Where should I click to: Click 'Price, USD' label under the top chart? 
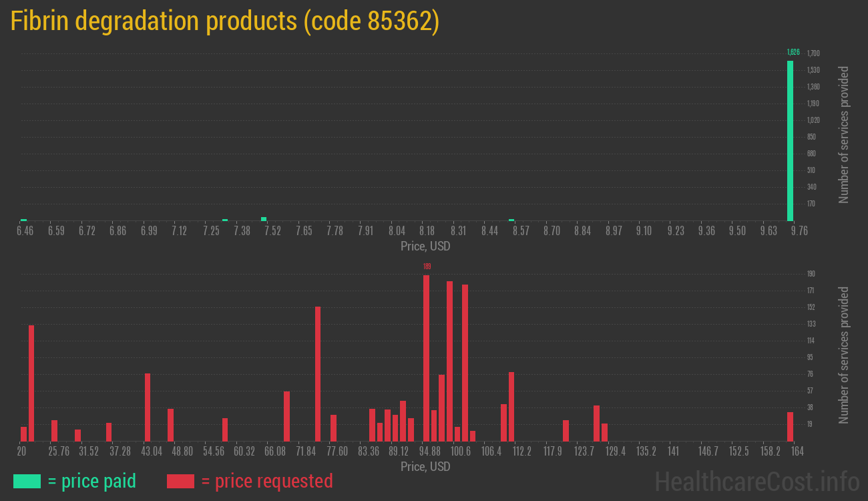click(425, 246)
